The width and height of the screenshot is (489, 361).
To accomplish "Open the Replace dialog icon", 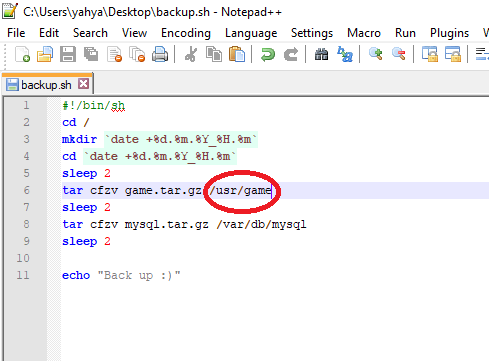I will 345,54.
